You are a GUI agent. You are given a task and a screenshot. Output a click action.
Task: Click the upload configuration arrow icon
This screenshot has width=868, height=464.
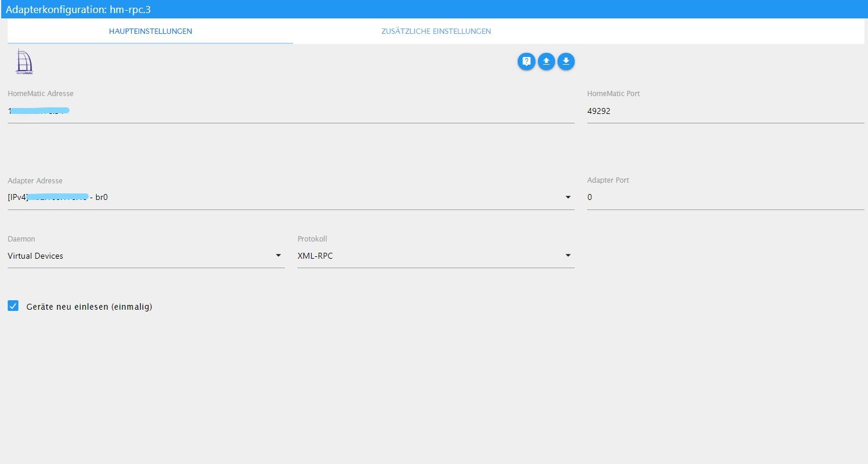(546, 61)
